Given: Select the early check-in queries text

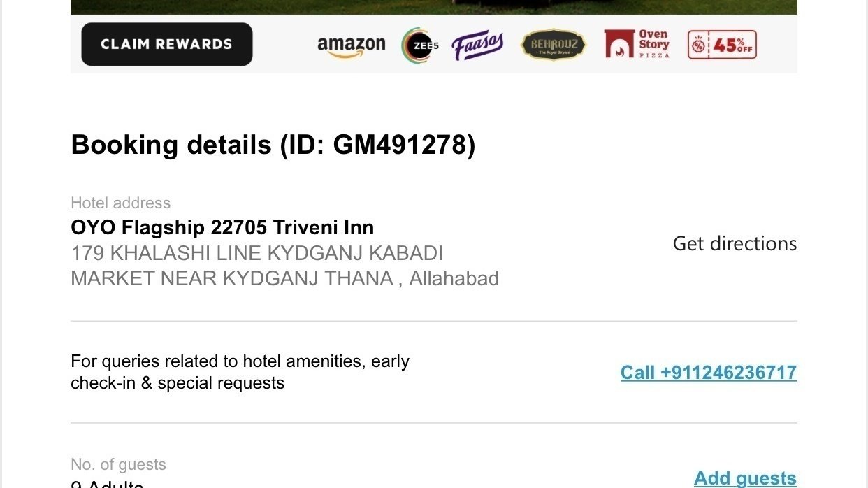Looking at the screenshot, I should (x=240, y=373).
